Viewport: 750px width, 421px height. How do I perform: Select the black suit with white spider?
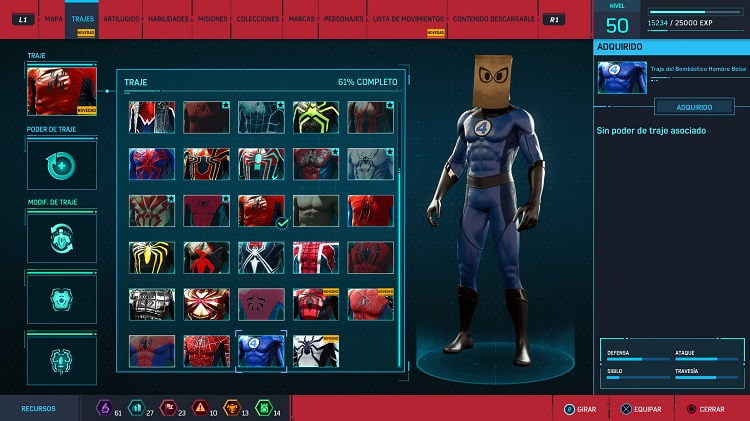tap(261, 258)
